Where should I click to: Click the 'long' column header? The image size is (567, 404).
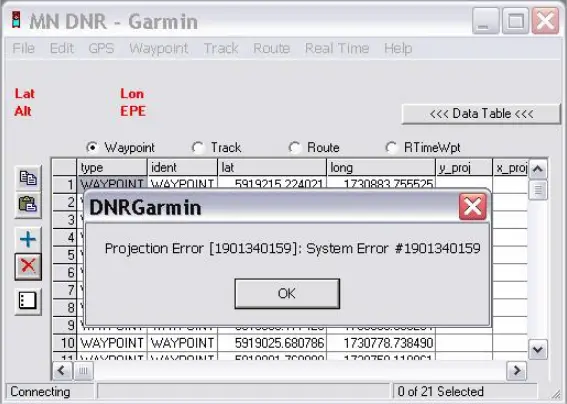[381, 167]
